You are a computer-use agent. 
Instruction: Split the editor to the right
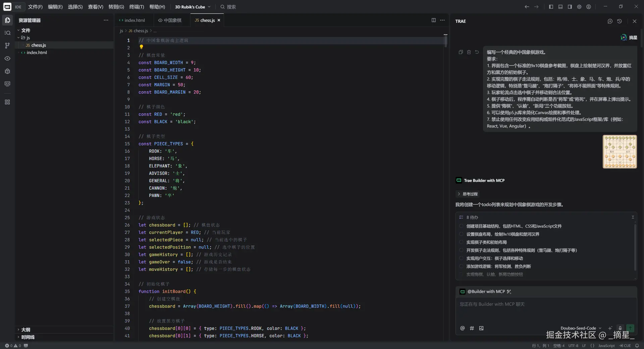[x=433, y=20]
